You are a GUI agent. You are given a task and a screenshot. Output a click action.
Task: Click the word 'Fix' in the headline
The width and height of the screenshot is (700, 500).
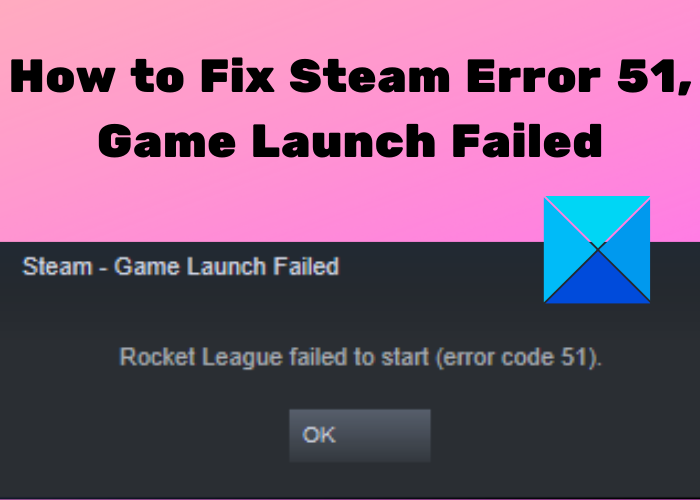pyautogui.click(x=238, y=76)
